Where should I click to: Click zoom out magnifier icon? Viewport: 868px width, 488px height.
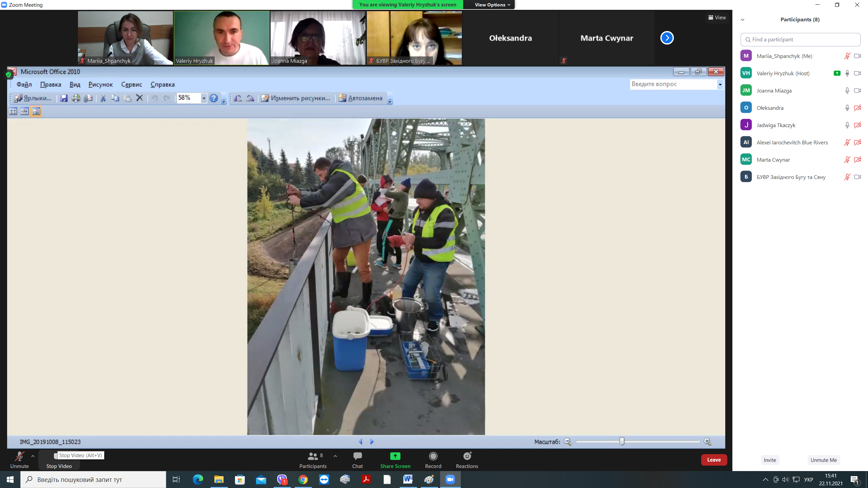click(x=568, y=442)
